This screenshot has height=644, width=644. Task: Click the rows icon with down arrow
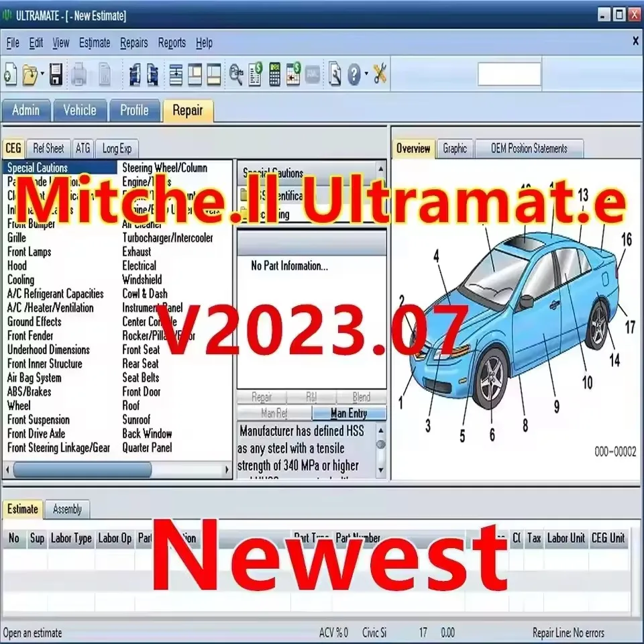(176, 74)
